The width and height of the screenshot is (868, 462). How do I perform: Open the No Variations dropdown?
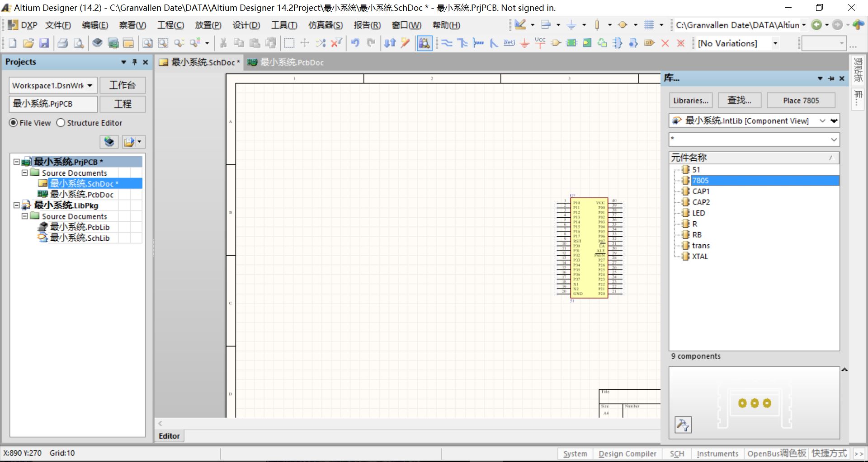(x=775, y=43)
